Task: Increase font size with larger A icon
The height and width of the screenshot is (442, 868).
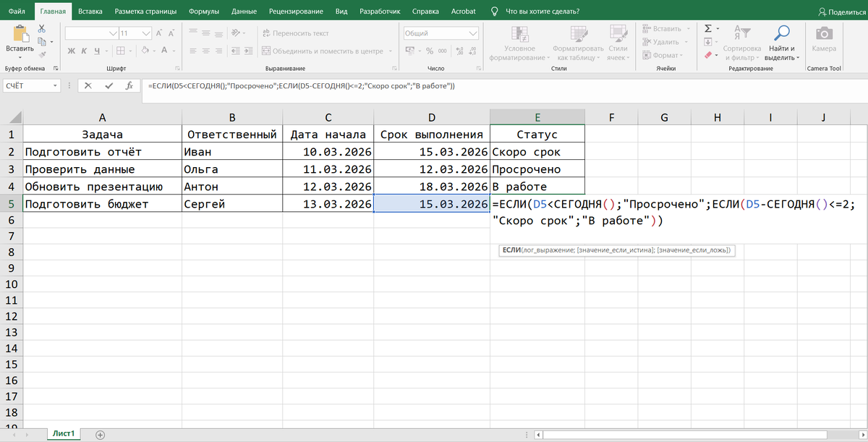Action: click(159, 33)
